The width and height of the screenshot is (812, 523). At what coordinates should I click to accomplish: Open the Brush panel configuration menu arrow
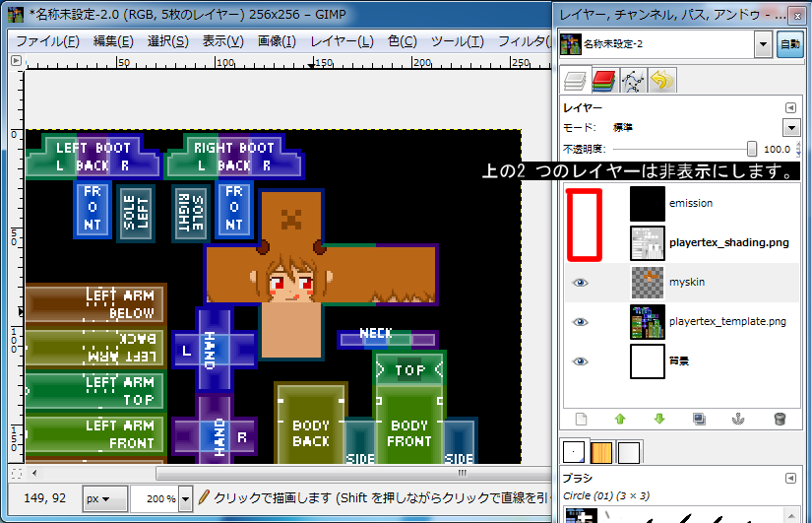[790, 478]
